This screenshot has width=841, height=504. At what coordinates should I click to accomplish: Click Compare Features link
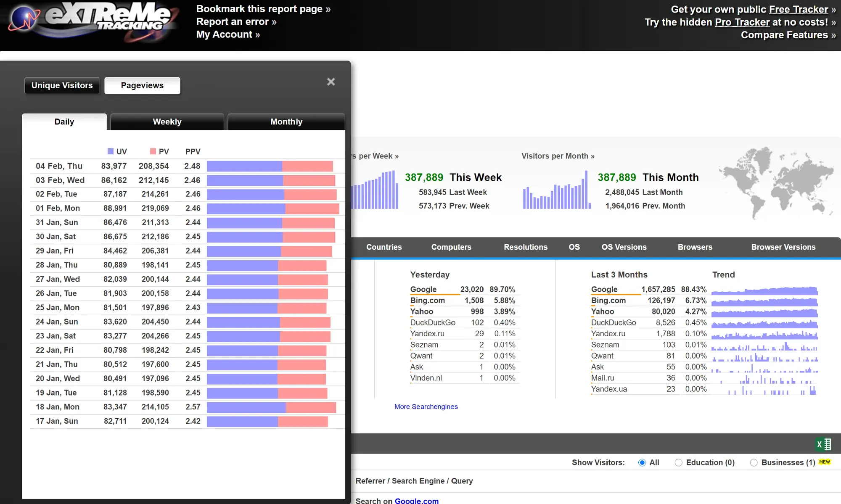788,35
